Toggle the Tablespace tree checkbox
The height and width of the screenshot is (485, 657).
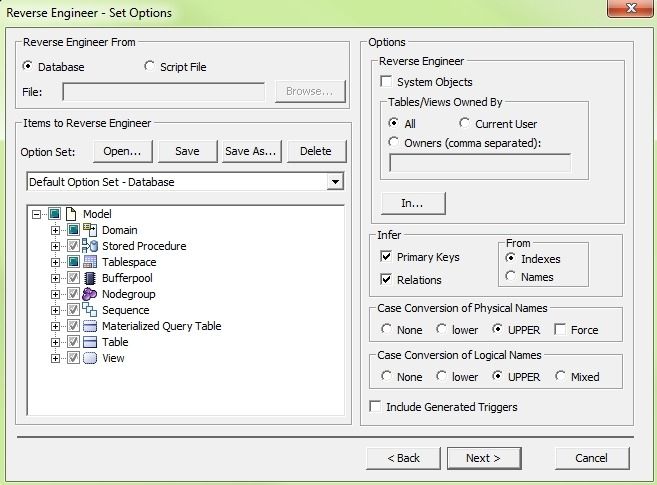(x=73, y=262)
